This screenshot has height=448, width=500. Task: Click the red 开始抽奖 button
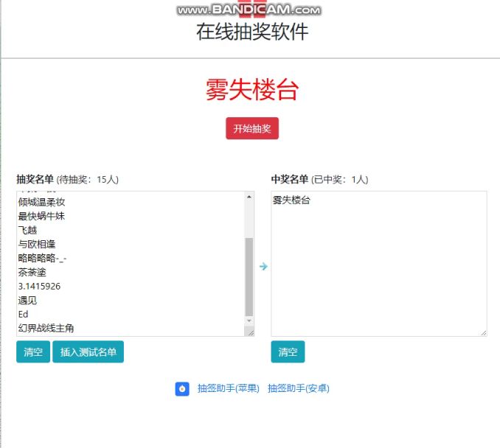[x=252, y=128]
